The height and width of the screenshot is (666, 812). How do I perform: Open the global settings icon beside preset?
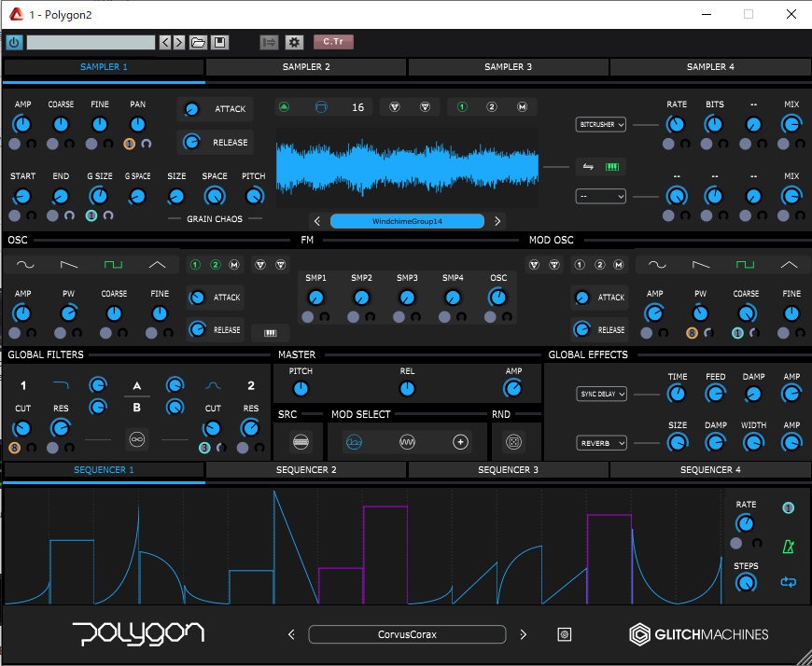pos(565,634)
